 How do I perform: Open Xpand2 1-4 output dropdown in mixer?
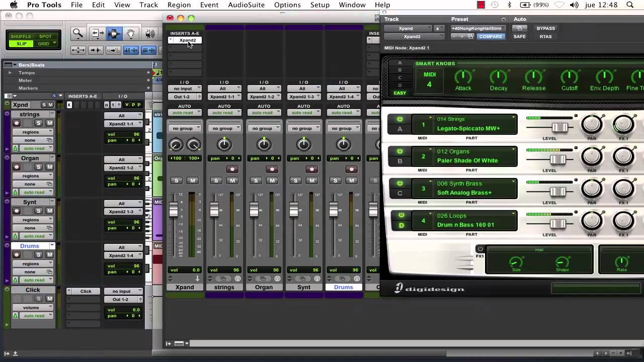click(x=343, y=97)
